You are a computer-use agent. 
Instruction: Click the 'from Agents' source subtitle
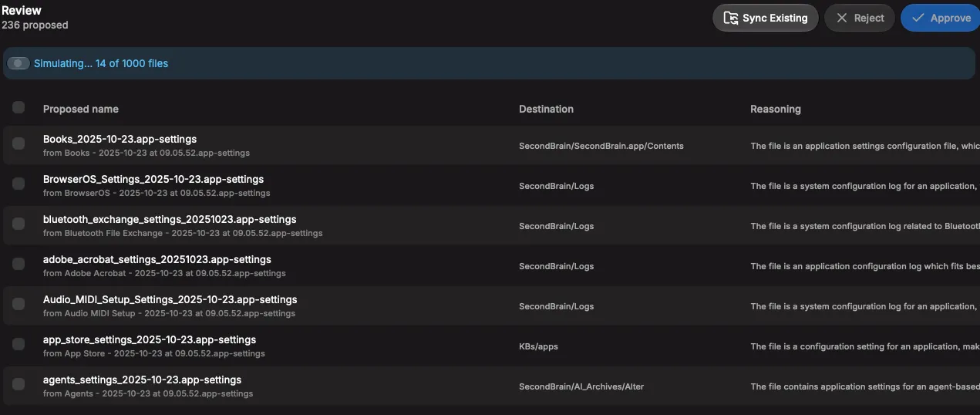click(x=148, y=393)
